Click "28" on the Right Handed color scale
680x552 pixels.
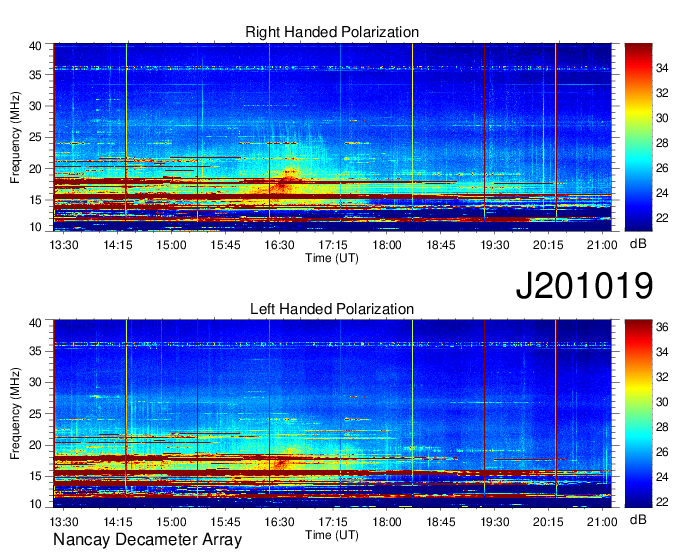pyautogui.click(x=662, y=143)
